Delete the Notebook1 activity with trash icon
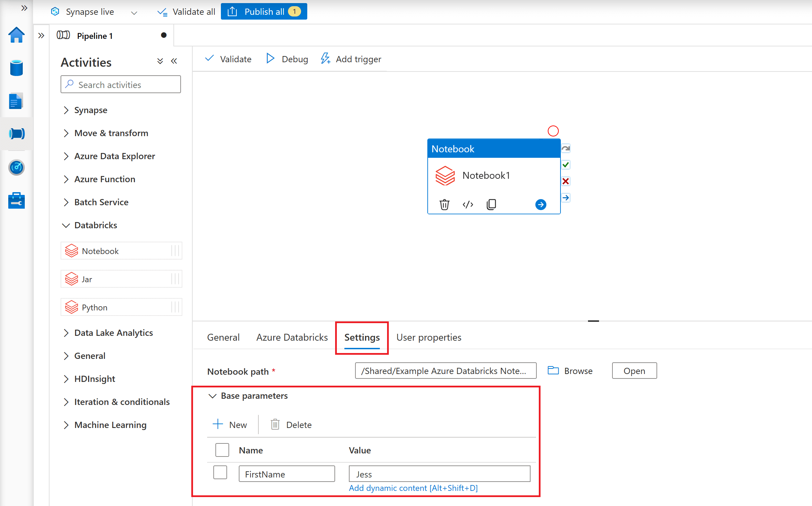 pos(445,205)
